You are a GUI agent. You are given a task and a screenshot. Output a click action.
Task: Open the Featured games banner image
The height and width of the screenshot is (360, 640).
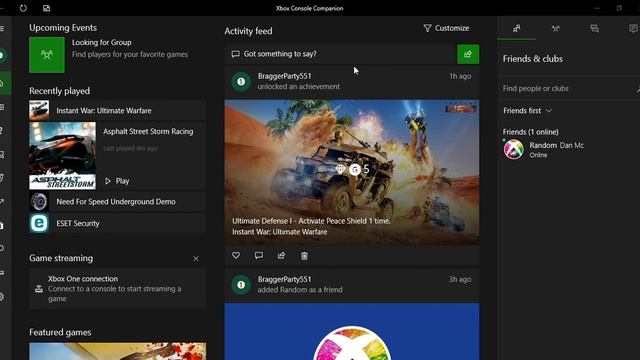118,351
